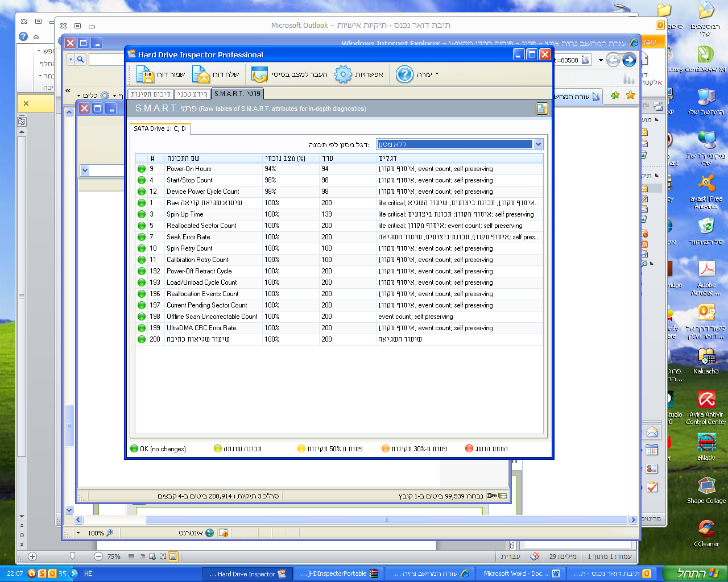728x582 pixels.
Task: Select the Recycle Bin (סל המיחזור) desktop icon
Action: (706, 231)
